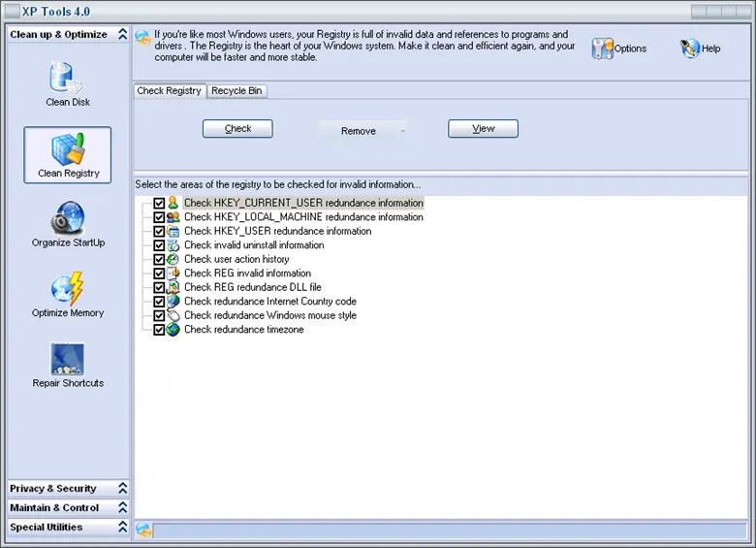The image size is (756, 548).
Task: Open Options via the toolbox icon
Action: [602, 48]
